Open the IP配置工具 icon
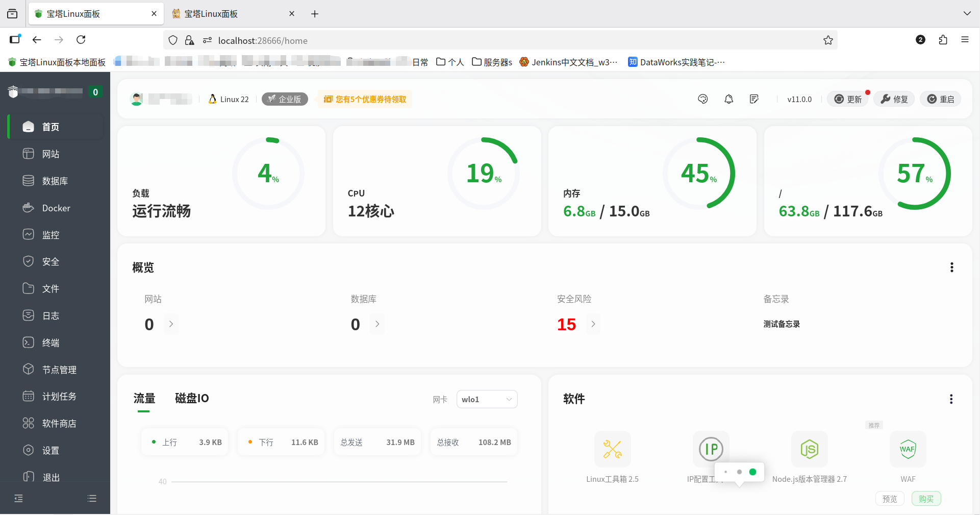The image size is (980, 515). (x=711, y=449)
